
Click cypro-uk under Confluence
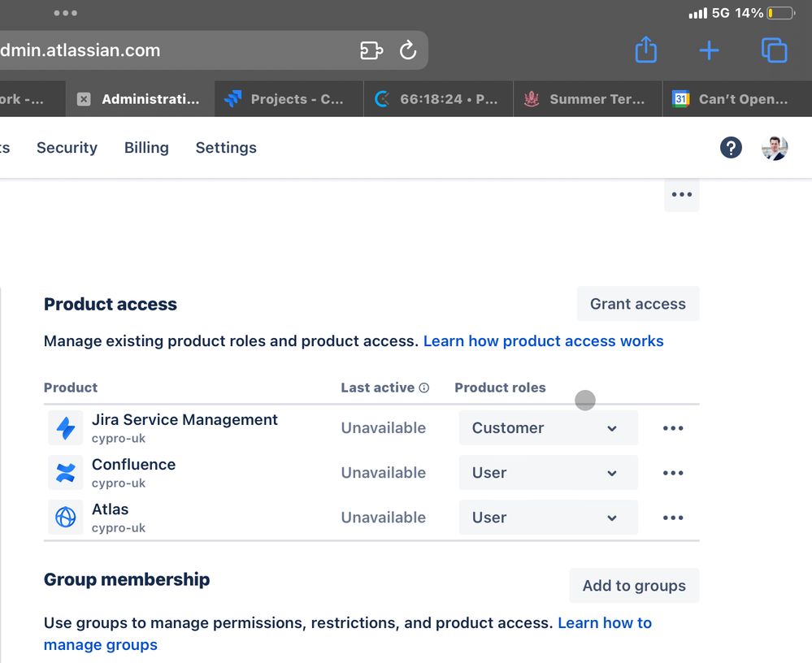(119, 483)
